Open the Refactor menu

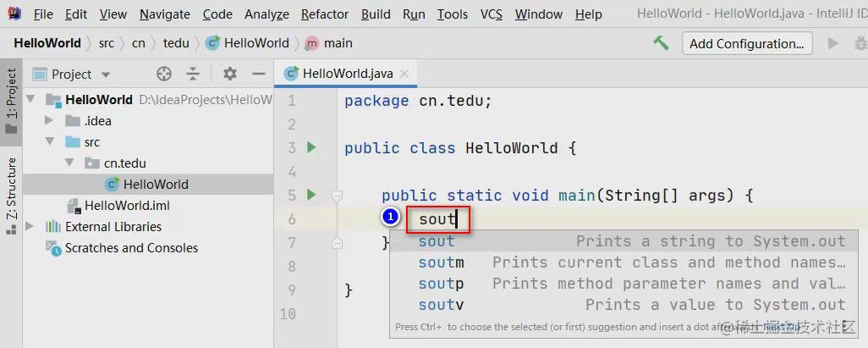[x=324, y=14]
